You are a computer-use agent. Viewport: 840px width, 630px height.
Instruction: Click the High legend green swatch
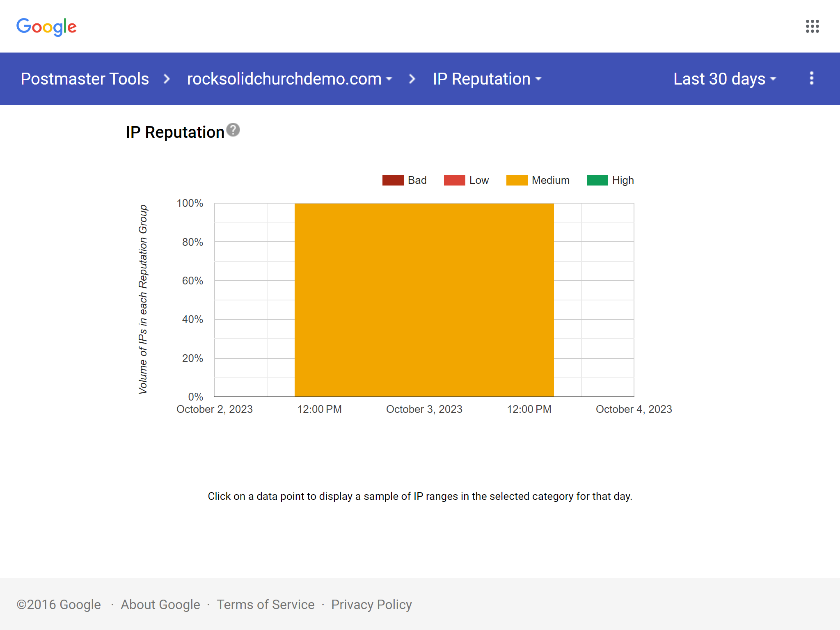point(597,180)
